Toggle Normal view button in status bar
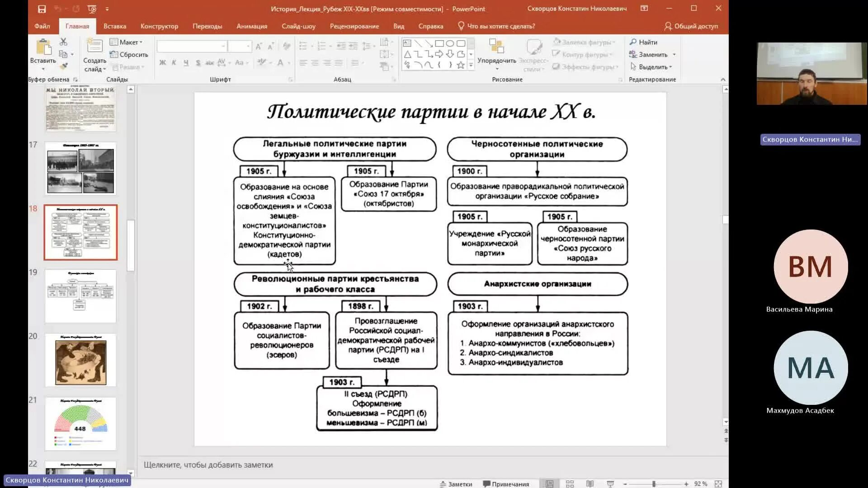868x488 pixels. 549,484
